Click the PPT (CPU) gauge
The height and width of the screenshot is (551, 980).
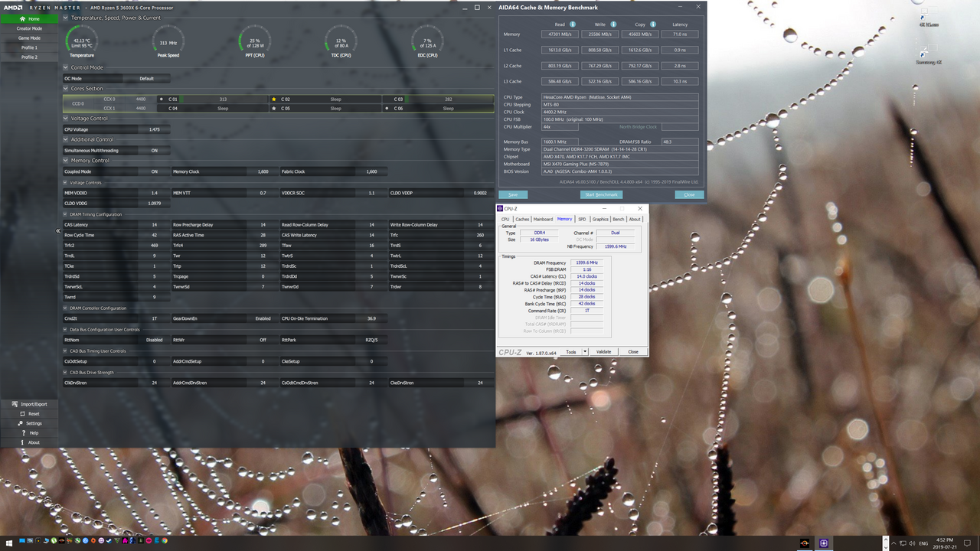254,42
